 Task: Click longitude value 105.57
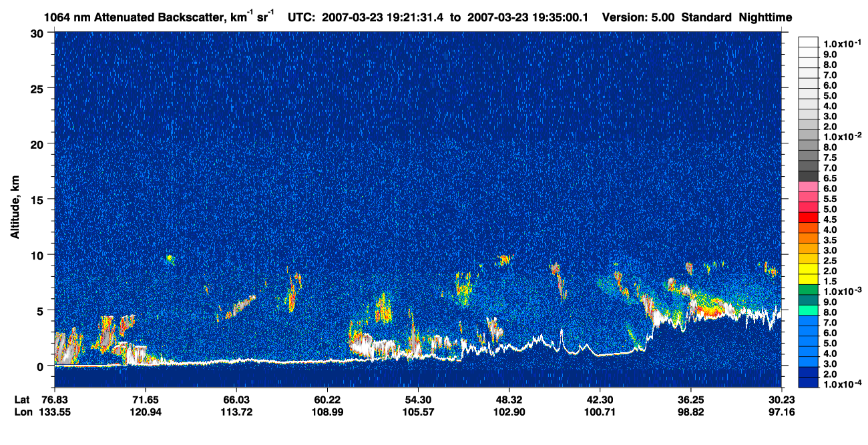pos(418,412)
